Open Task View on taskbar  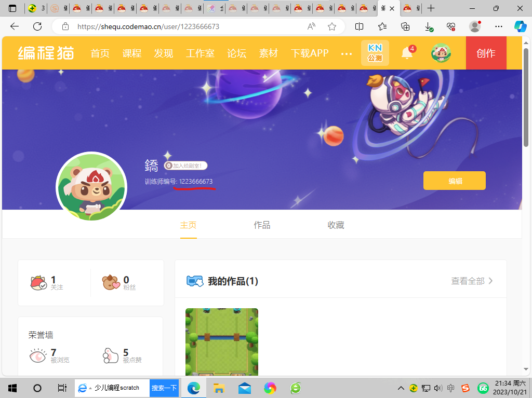(62, 388)
